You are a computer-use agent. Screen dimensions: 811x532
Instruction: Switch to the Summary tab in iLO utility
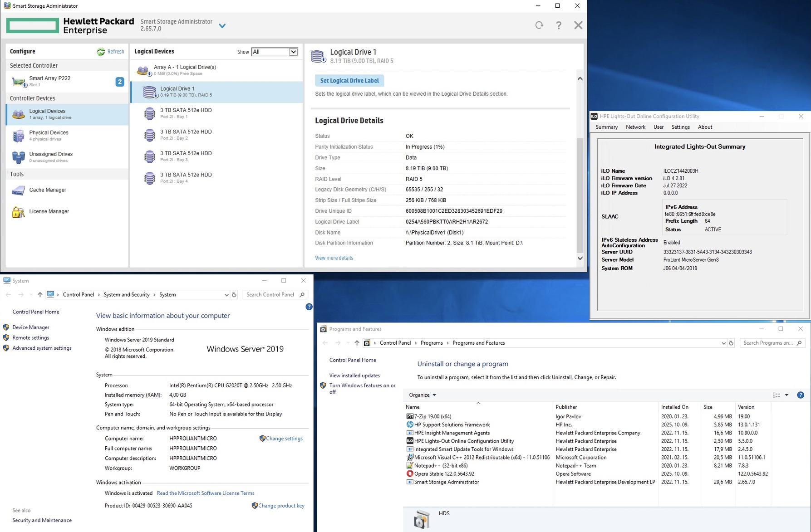(x=606, y=127)
